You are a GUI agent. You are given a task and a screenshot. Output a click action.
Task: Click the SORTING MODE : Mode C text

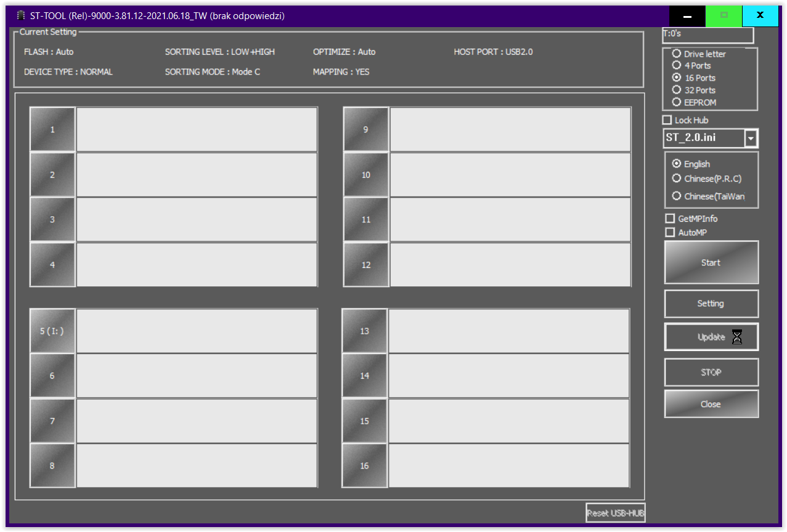(213, 71)
